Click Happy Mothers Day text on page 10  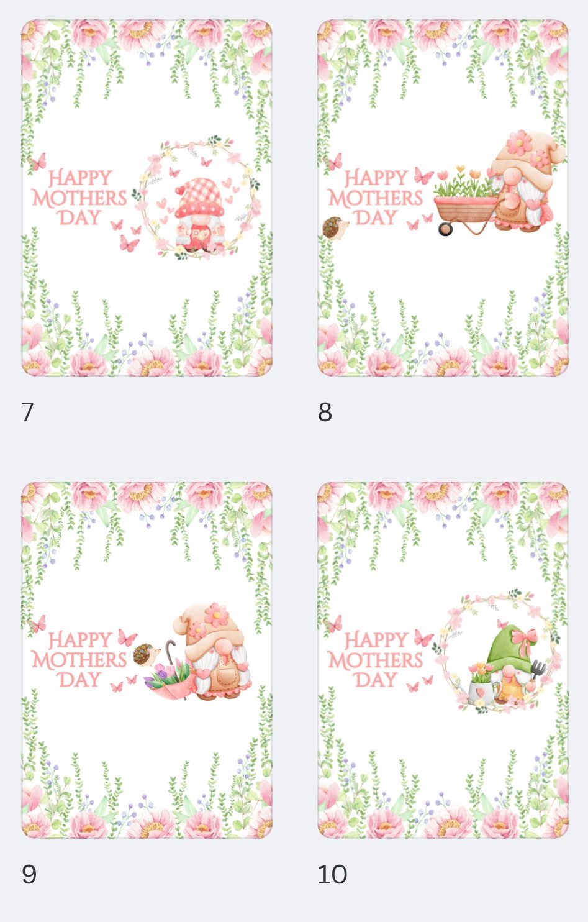[375, 660]
